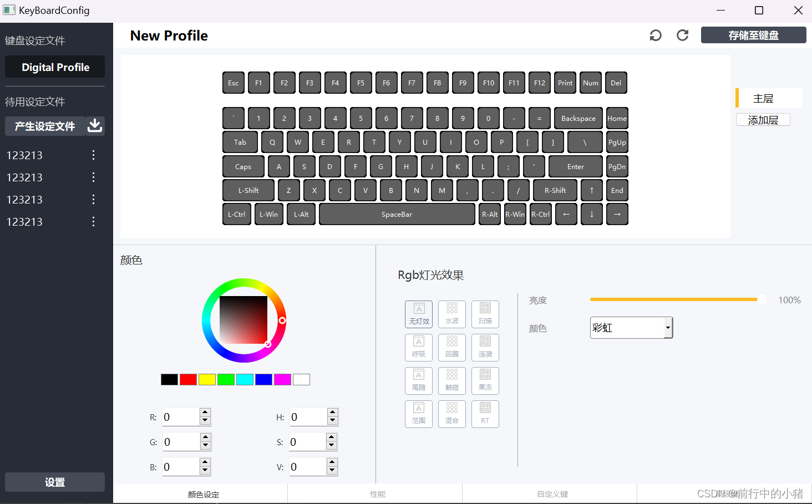812x504 pixels.
Task: Select the L-Shift key on the layout
Action: 248,190
